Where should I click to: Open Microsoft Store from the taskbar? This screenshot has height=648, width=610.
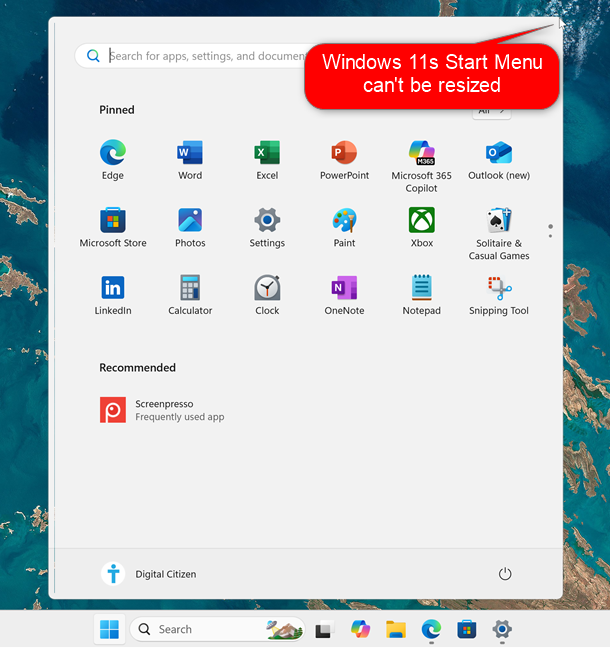tap(467, 629)
